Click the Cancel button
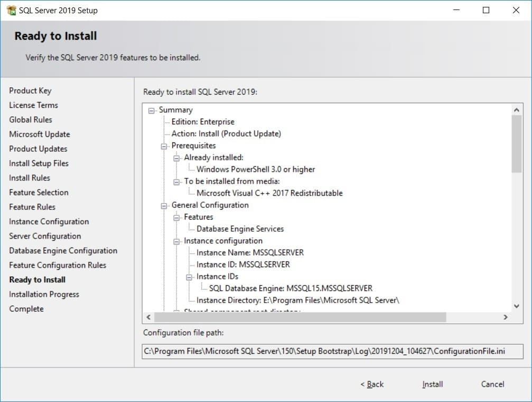The width and height of the screenshot is (532, 402). click(x=492, y=385)
